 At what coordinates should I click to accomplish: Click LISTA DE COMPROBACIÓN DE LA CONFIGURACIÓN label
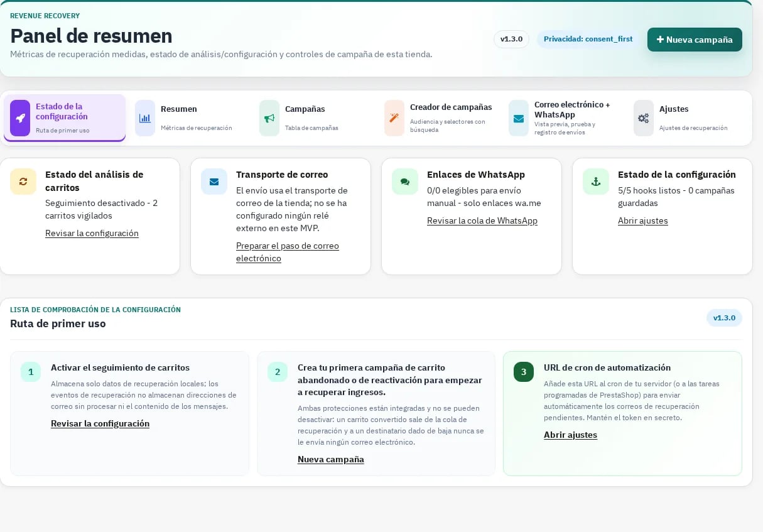click(x=95, y=310)
